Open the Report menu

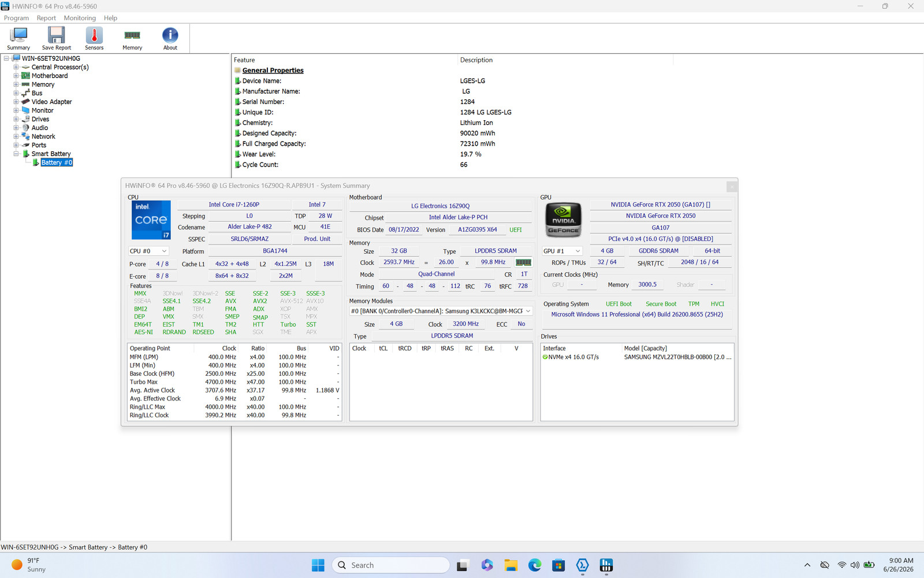(x=46, y=18)
